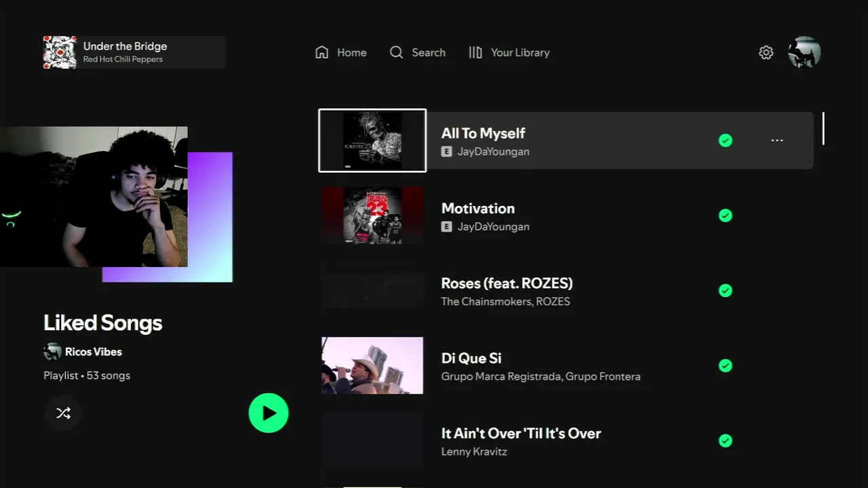This screenshot has height=488, width=868.
Task: Click the explicit badge on All To Myself
Action: [x=446, y=152]
